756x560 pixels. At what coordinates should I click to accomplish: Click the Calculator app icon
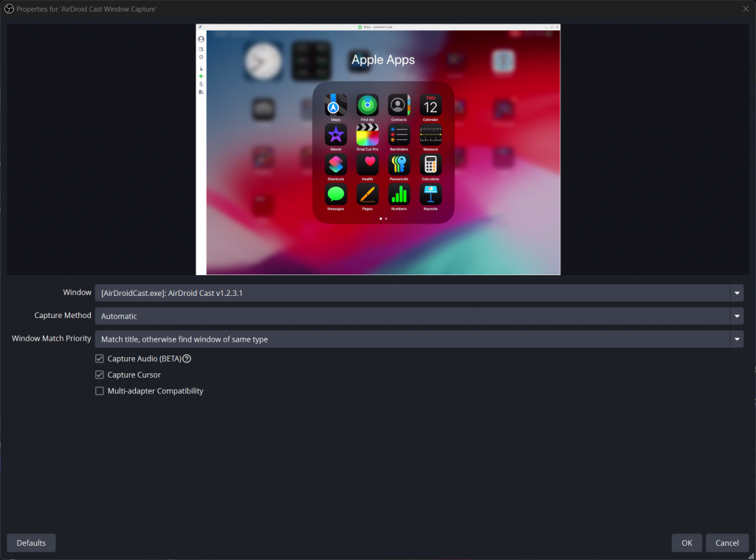point(430,165)
